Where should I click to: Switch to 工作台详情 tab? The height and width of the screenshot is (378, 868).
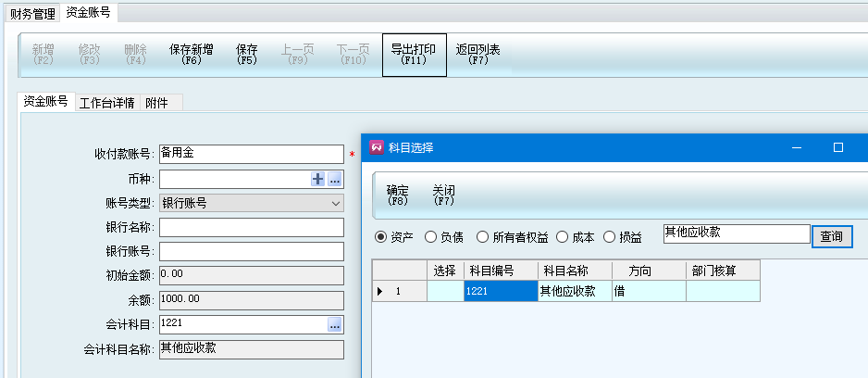coord(106,103)
